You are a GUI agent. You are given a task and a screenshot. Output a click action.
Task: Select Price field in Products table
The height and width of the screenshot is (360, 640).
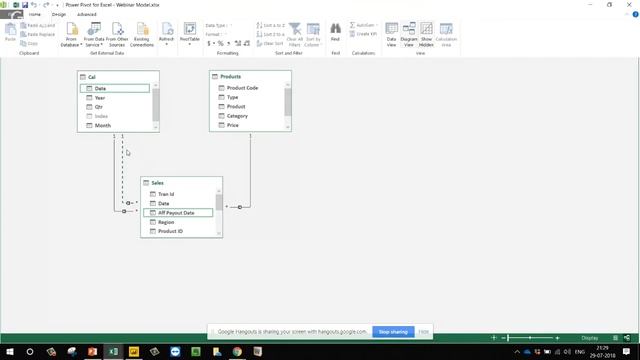247,125
